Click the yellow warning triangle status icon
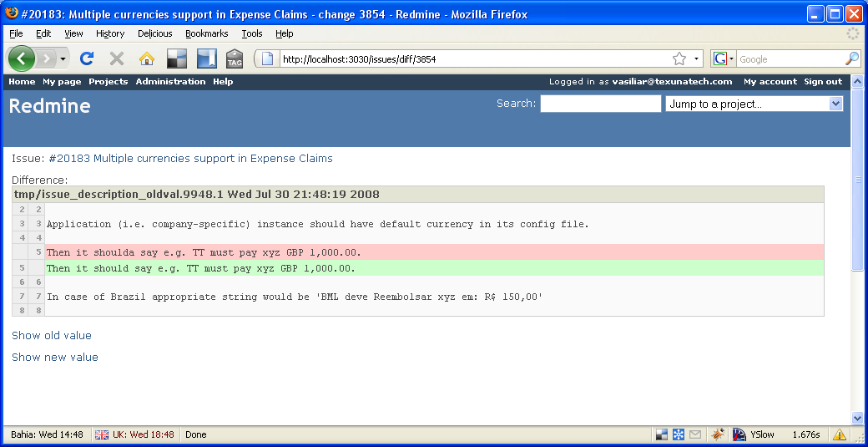 (840, 434)
